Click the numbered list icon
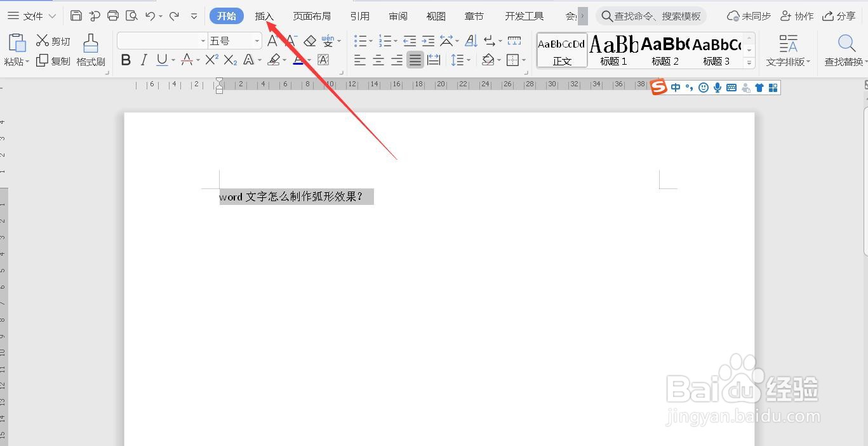Screen dimensions: 868x446 [384, 41]
